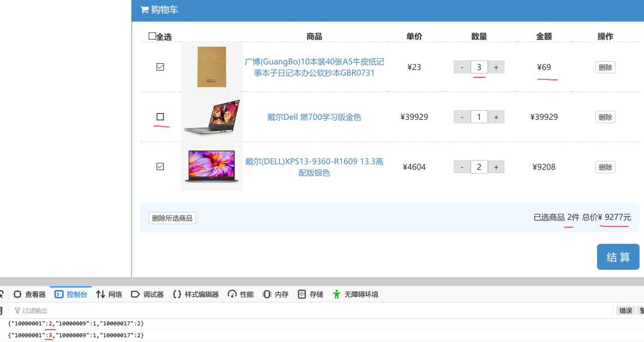
Task: Click the total 9277元 text
Action: 617,217
